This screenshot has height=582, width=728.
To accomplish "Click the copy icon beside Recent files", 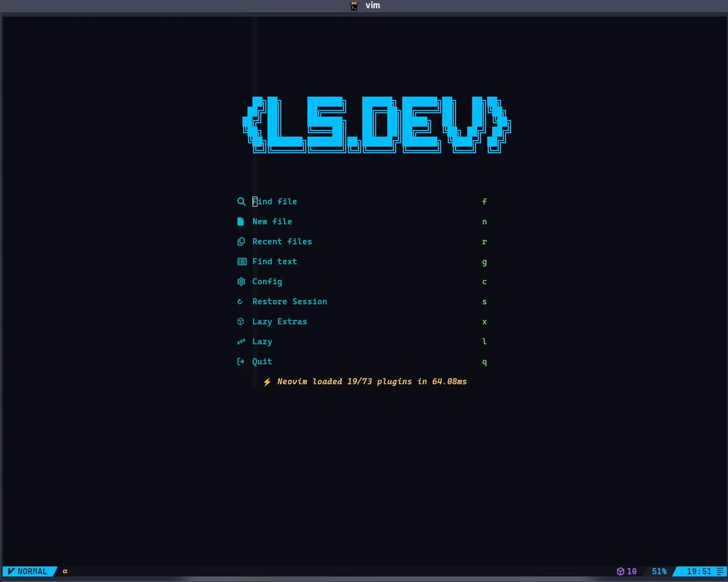I will click(x=241, y=242).
